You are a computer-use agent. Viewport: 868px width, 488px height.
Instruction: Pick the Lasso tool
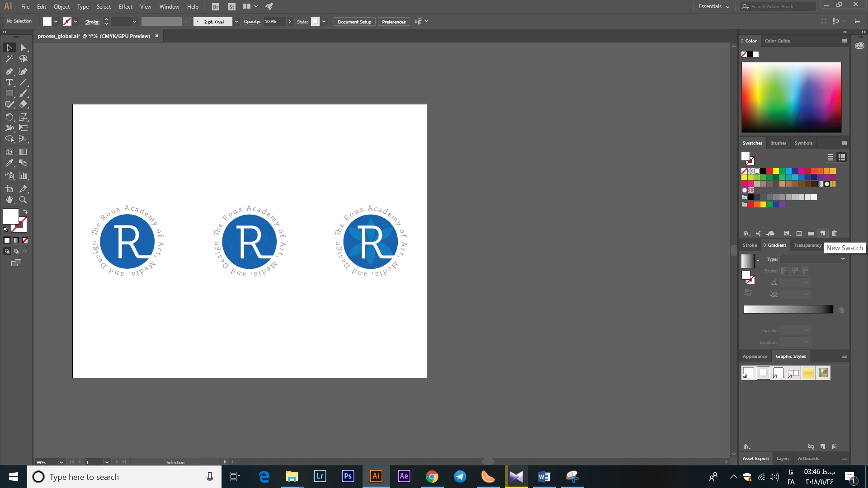pos(23,59)
